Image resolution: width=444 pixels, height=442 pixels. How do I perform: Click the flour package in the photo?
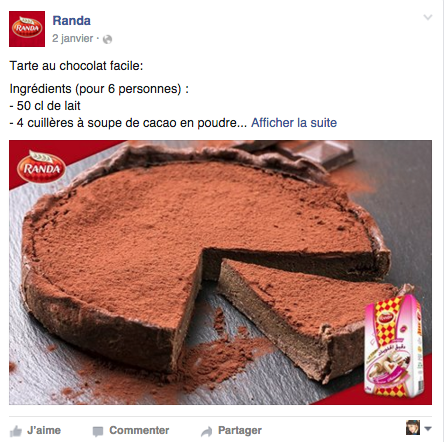point(393,341)
